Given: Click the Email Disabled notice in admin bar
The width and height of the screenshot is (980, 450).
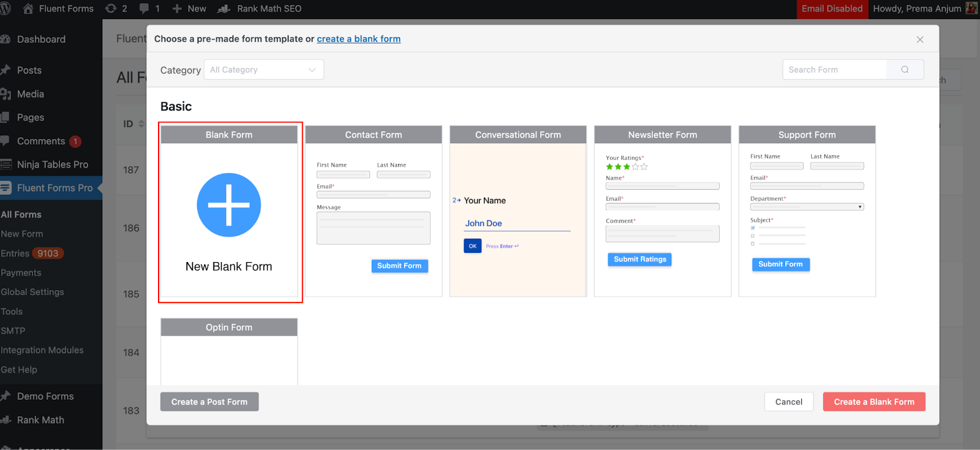Looking at the screenshot, I should tap(832, 9).
